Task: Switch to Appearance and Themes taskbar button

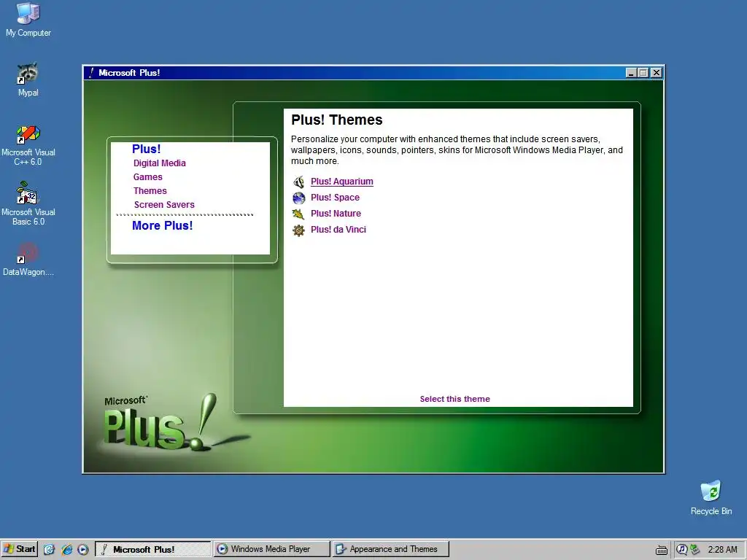Action: [391, 549]
